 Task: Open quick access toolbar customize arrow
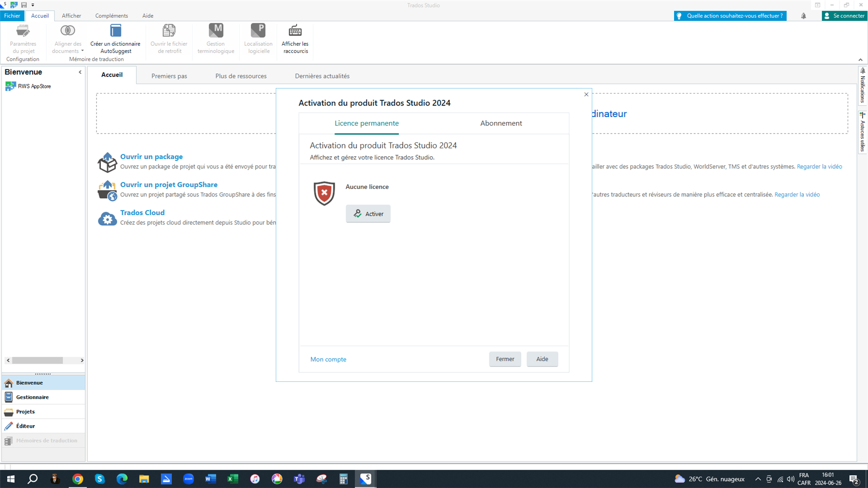(33, 5)
